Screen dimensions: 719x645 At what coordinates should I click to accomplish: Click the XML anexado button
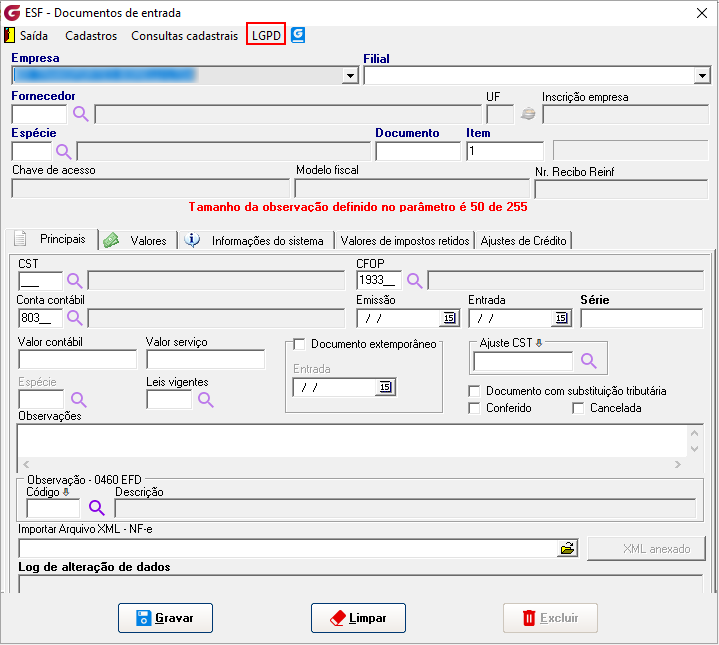tap(646, 549)
